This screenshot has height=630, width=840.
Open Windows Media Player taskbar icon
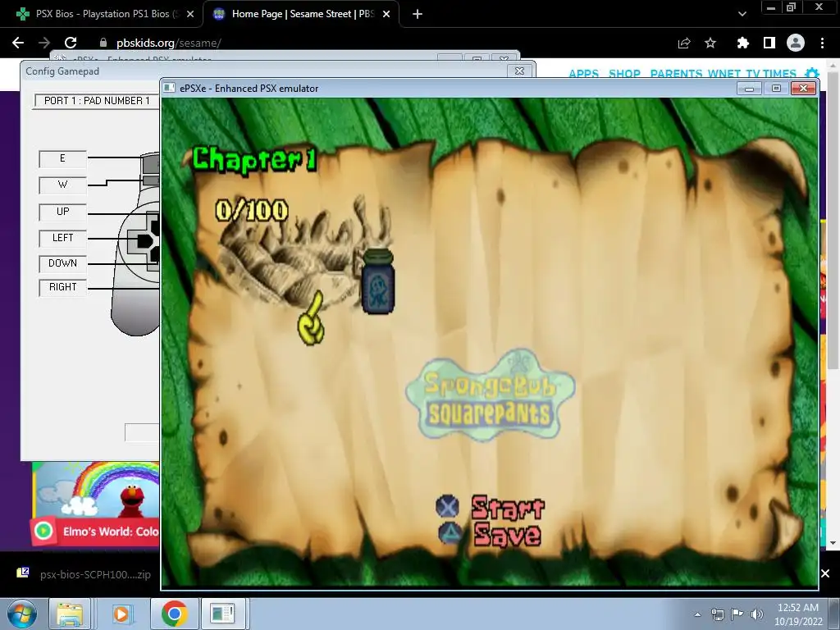121,614
